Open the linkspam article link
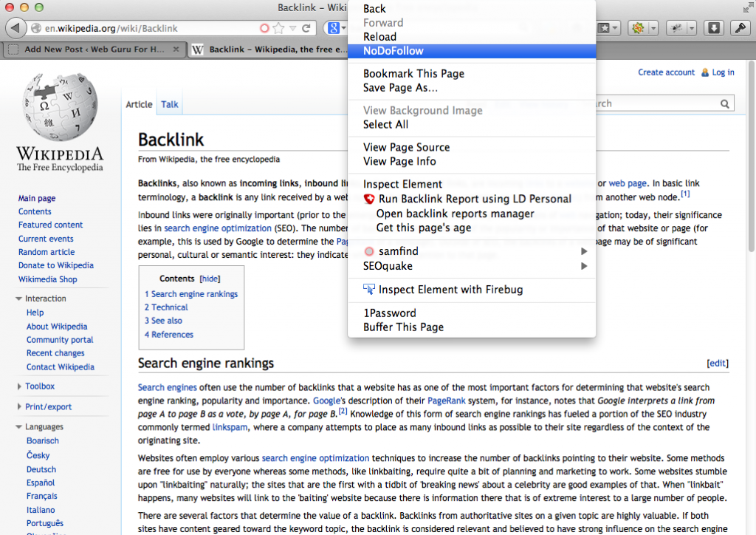The image size is (756, 535). (x=230, y=427)
